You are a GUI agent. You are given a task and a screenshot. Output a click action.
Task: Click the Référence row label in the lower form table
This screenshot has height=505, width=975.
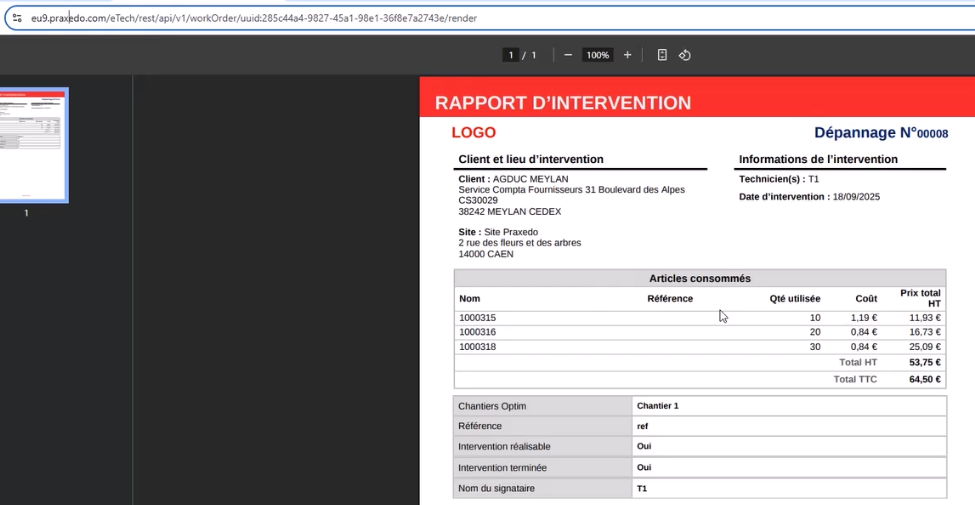(x=479, y=426)
